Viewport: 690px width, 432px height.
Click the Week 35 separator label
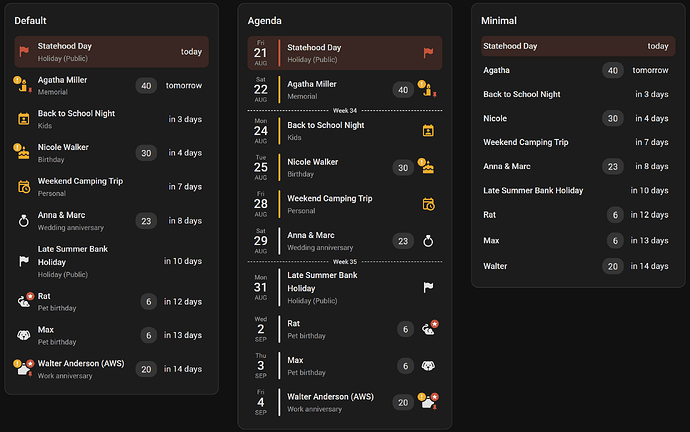[345, 262]
